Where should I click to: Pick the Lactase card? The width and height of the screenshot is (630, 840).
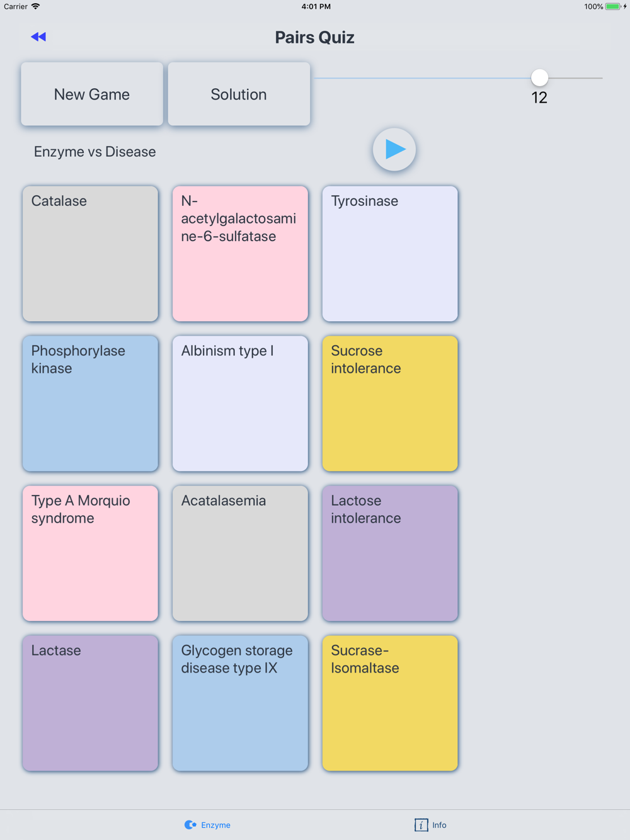pos(91,703)
